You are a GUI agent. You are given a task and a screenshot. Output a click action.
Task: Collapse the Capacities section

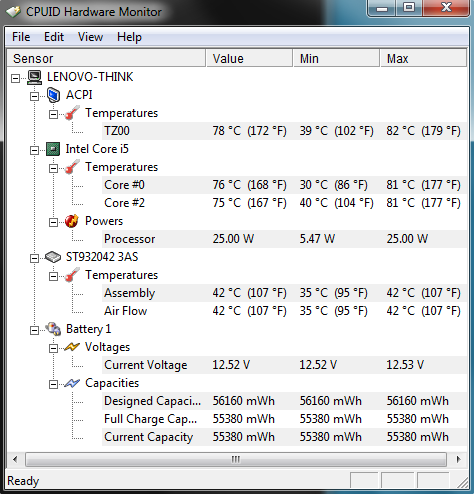53,385
